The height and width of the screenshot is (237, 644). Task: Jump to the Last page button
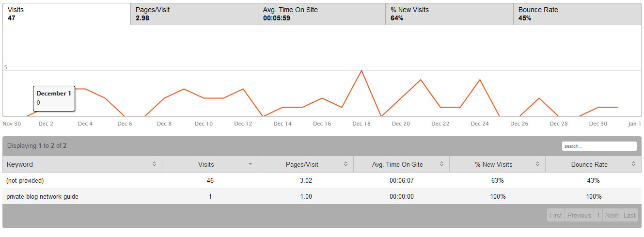pos(629,215)
